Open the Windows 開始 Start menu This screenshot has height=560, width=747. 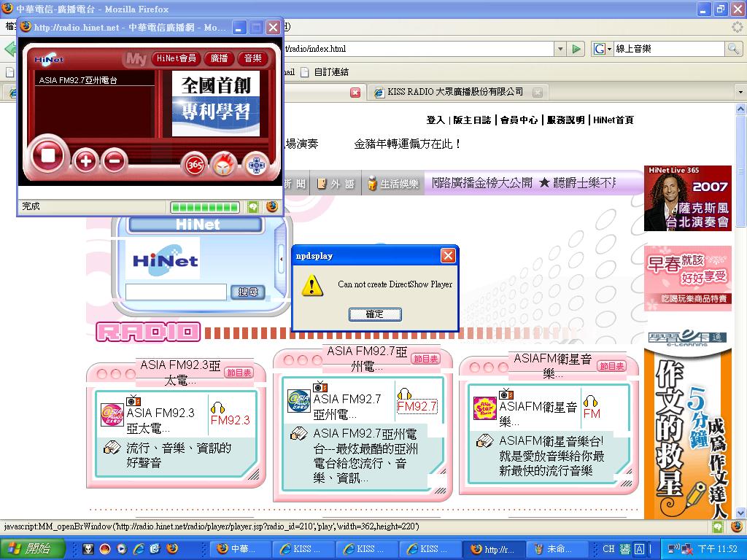(32, 548)
